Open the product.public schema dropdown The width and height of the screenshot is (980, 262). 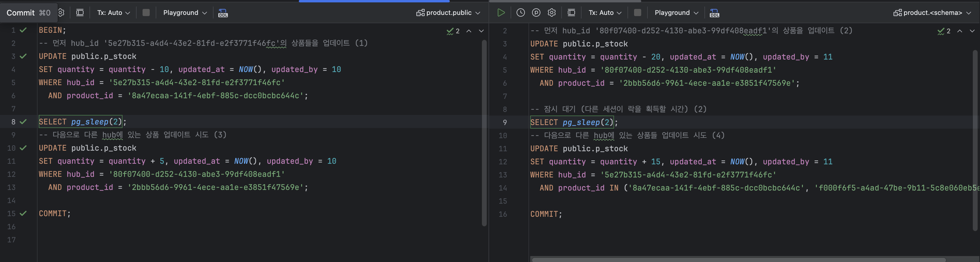pos(448,13)
